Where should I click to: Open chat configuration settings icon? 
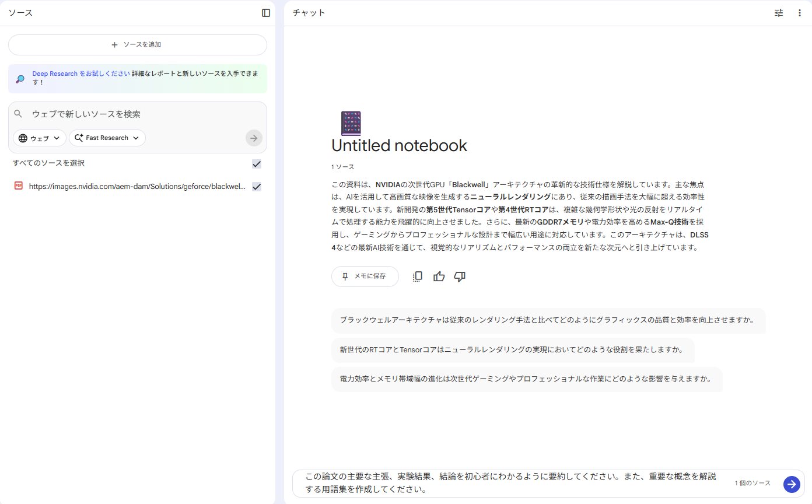(x=779, y=13)
